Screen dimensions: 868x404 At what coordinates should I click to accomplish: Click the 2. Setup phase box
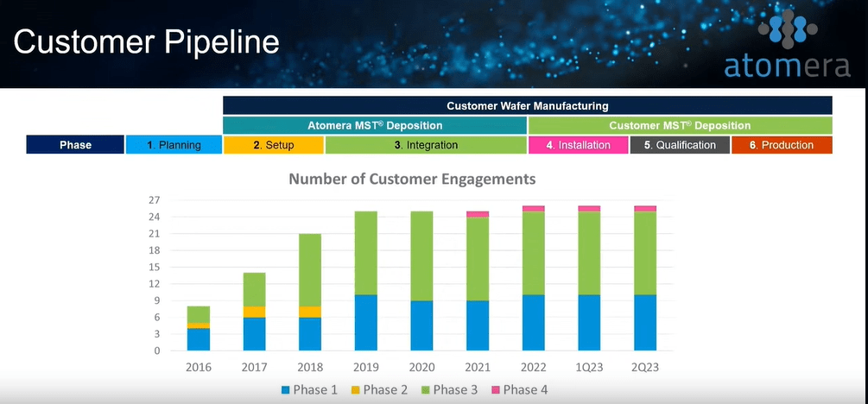coord(273,145)
